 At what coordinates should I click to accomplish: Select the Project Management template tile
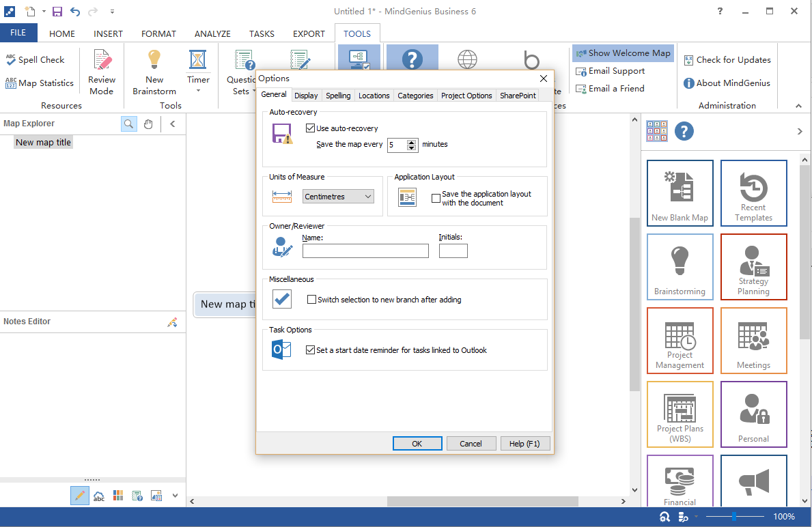[x=680, y=341]
